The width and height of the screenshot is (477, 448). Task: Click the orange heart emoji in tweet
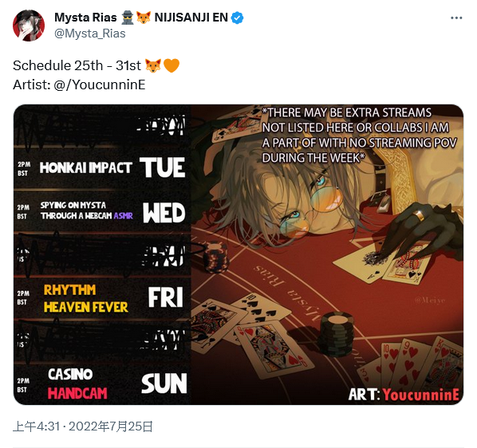[171, 65]
